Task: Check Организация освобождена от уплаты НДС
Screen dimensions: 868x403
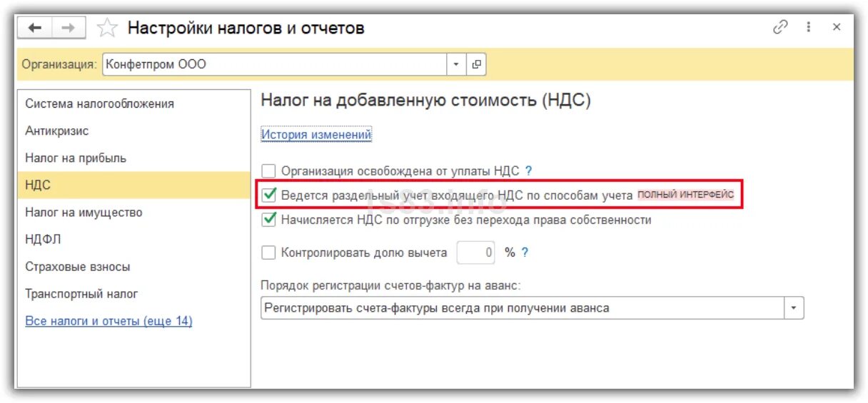Action: pos(268,171)
